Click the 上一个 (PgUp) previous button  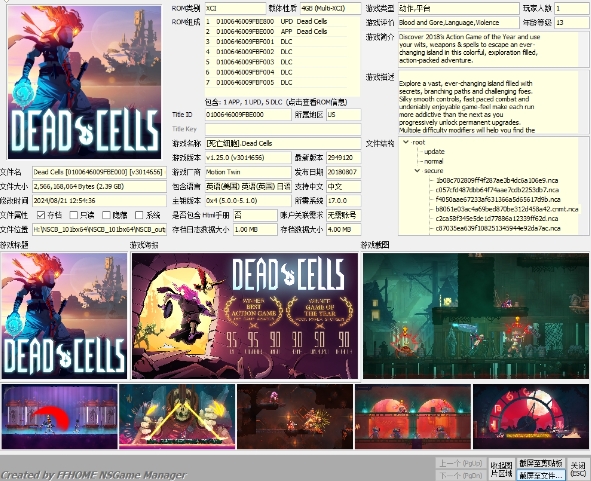[x=461, y=463]
